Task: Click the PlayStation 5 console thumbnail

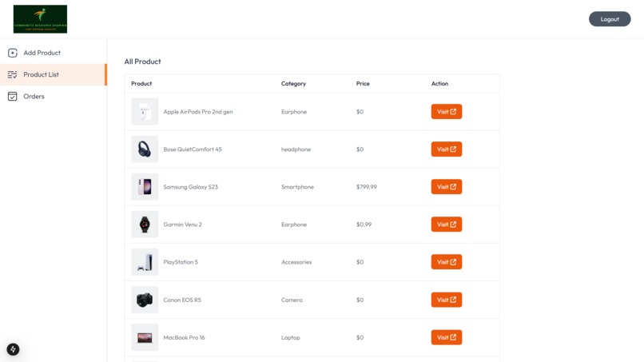Action: click(145, 262)
